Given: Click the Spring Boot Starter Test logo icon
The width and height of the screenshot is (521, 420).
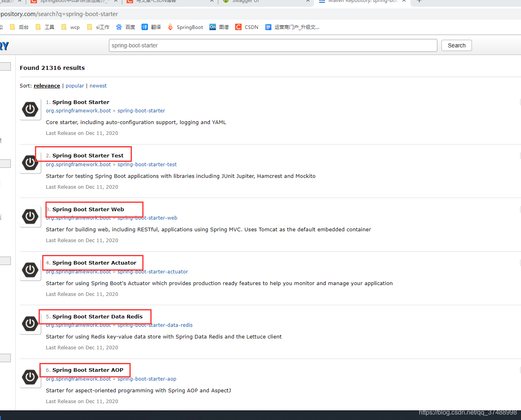Looking at the screenshot, I should 30,163.
